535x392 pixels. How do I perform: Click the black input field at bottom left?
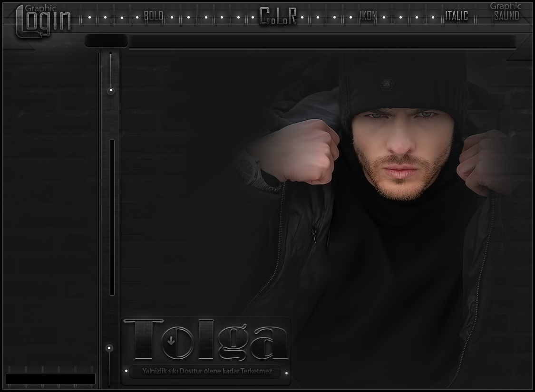[50, 378]
